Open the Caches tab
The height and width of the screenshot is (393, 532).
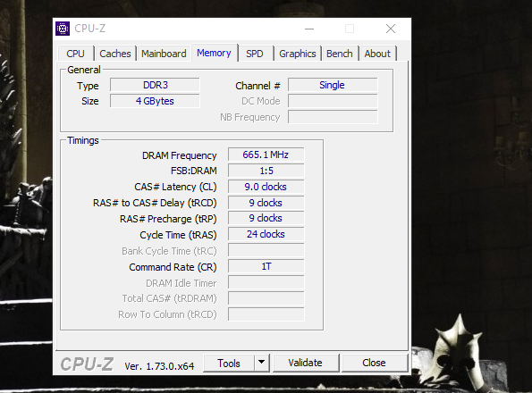point(115,54)
